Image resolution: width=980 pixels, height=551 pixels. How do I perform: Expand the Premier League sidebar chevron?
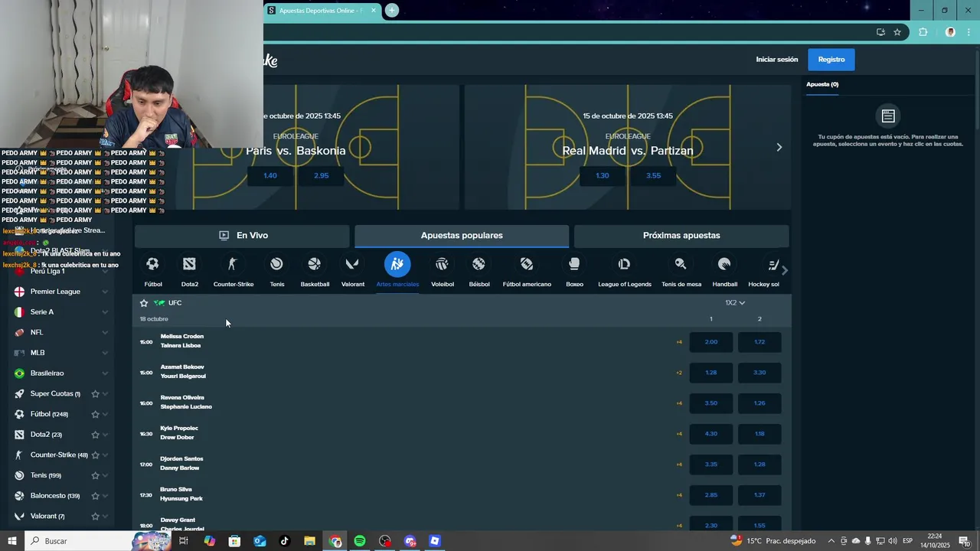tap(105, 292)
